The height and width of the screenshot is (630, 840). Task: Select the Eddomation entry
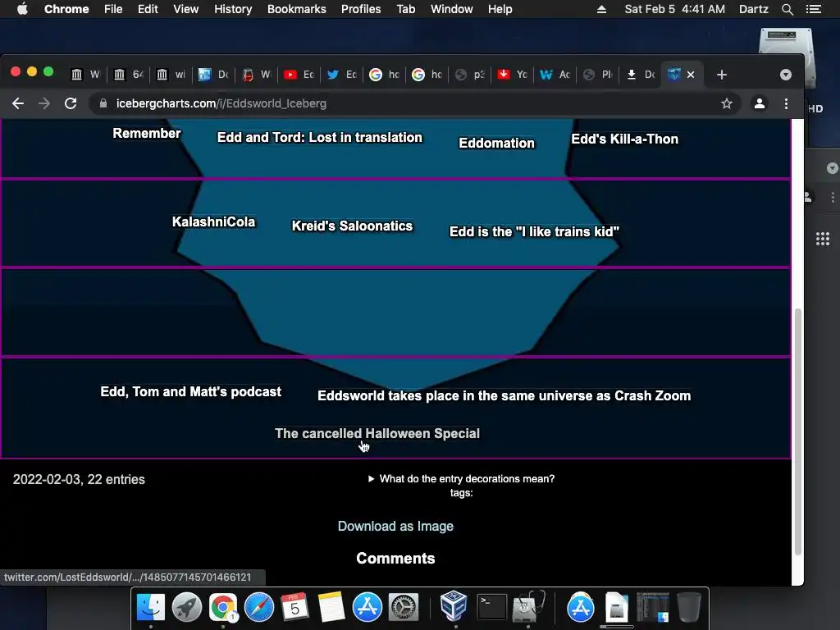[496, 143]
